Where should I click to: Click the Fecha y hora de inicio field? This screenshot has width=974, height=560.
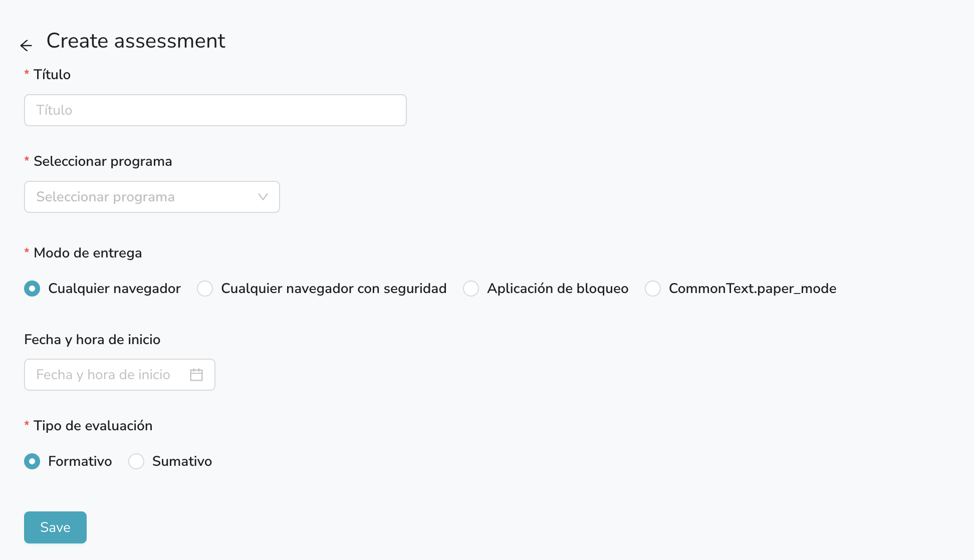tap(108, 375)
